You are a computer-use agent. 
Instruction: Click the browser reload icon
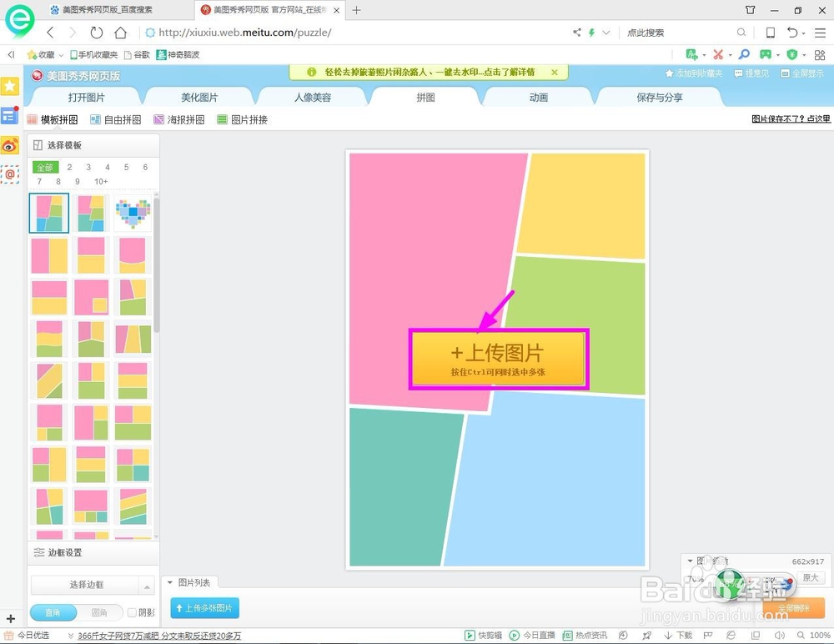click(96, 33)
